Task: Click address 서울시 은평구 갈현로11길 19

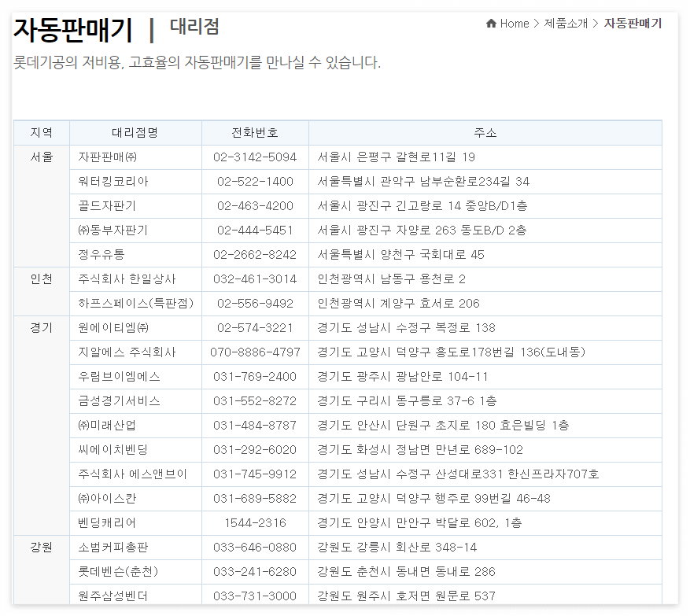Action: pos(397,157)
